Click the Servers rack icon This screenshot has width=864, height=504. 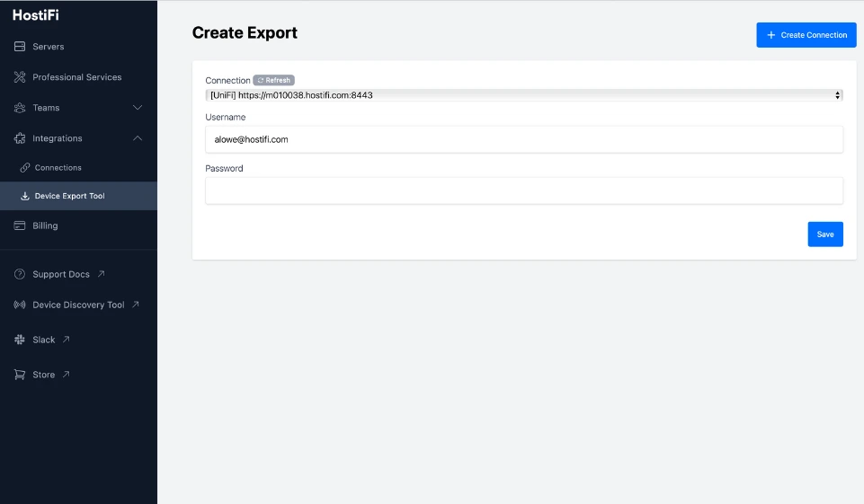click(20, 47)
